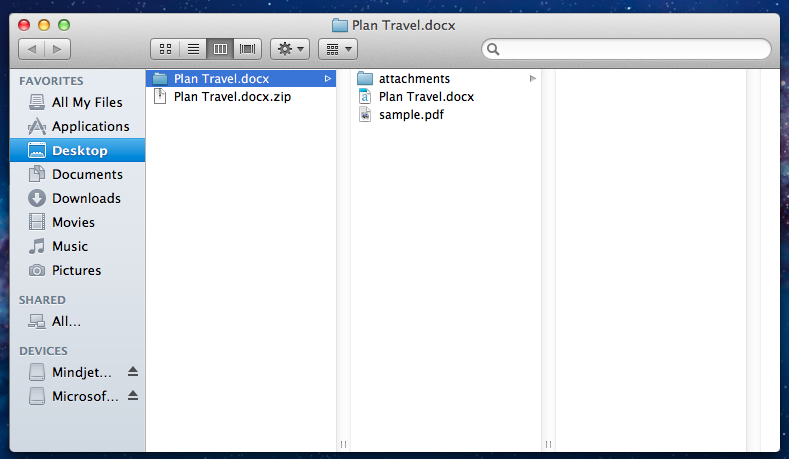The image size is (789, 459).
Task: Open Downloads in sidebar
Action: (x=77, y=198)
